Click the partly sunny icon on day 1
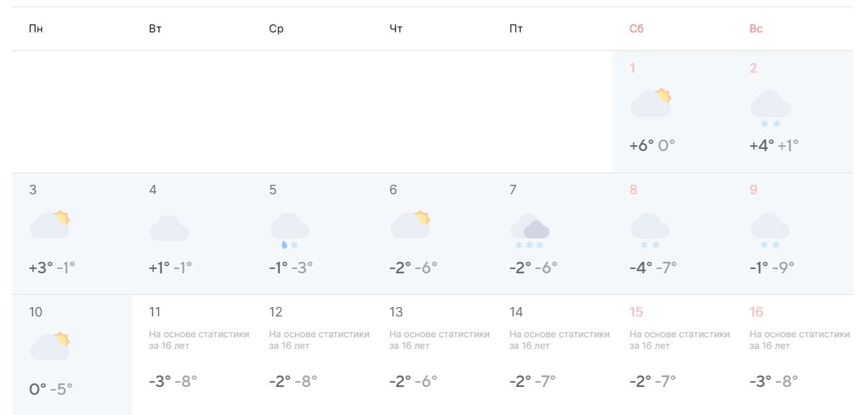Viewport: 868px width, 415px height. 650,104
